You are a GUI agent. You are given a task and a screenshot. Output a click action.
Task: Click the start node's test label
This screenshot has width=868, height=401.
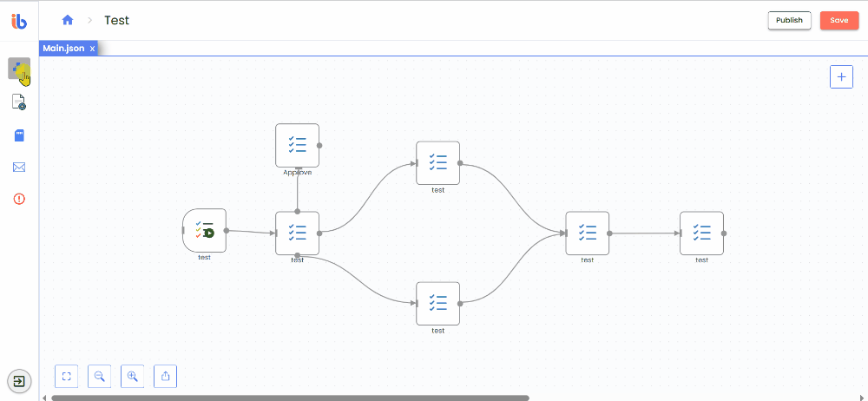(204, 258)
